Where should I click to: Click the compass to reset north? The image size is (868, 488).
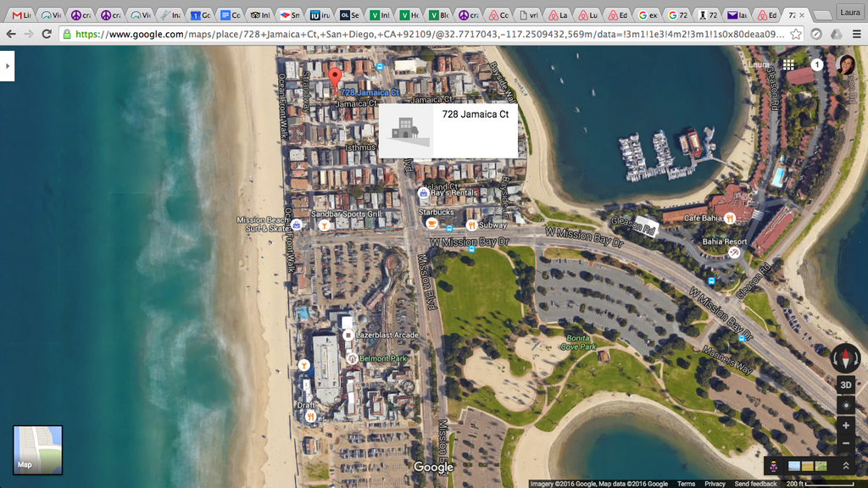click(x=845, y=358)
